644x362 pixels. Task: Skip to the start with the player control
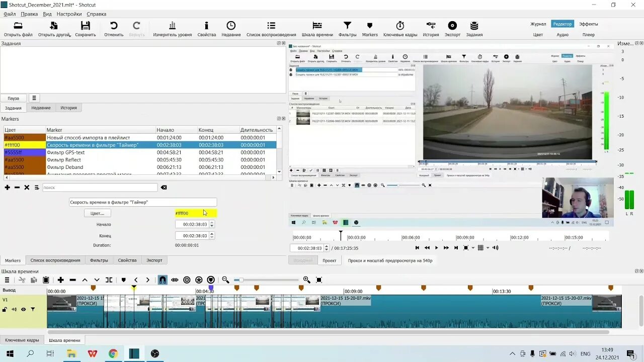click(417, 248)
